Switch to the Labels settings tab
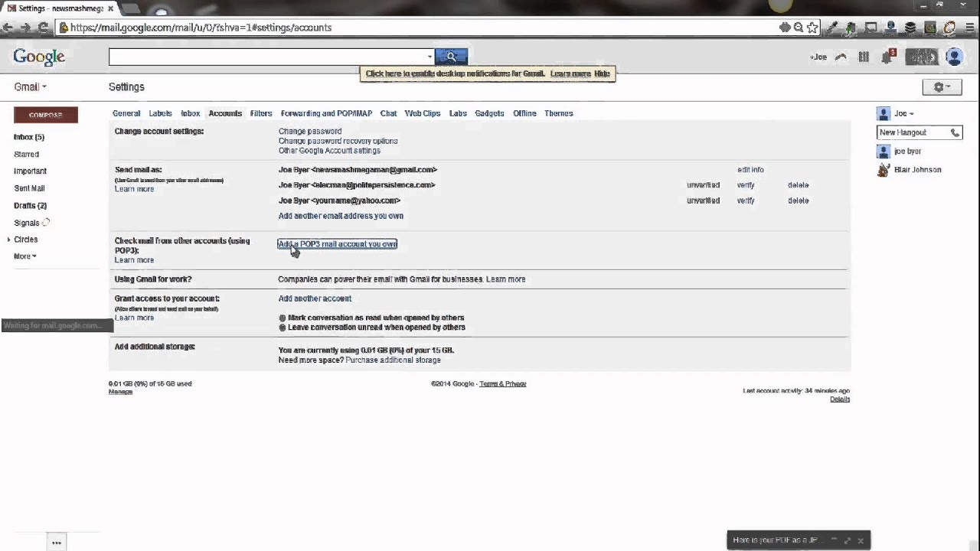Screen dimensions: 980x551 pos(160,113)
